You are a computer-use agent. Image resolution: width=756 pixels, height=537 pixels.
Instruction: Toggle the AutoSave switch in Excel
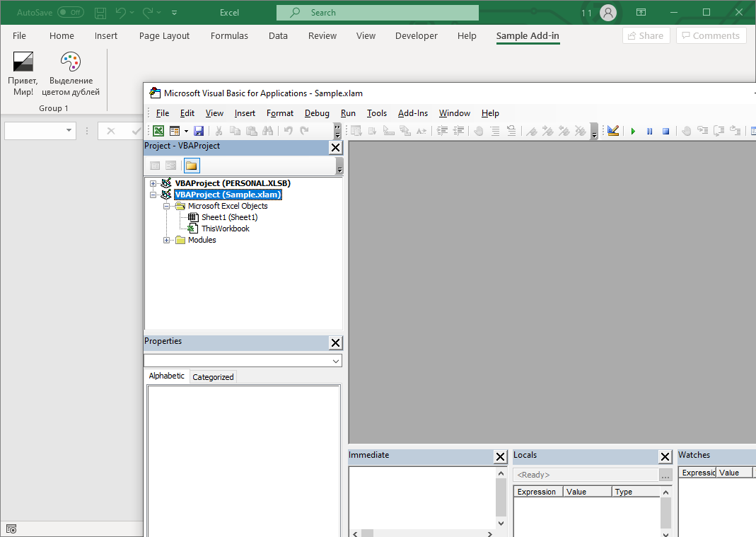(71, 13)
